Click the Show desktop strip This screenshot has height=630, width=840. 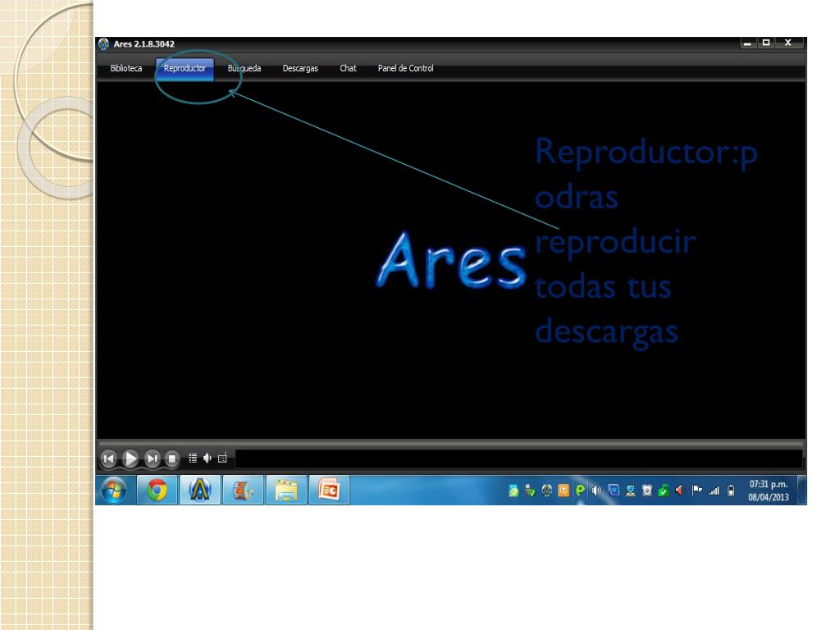802,491
